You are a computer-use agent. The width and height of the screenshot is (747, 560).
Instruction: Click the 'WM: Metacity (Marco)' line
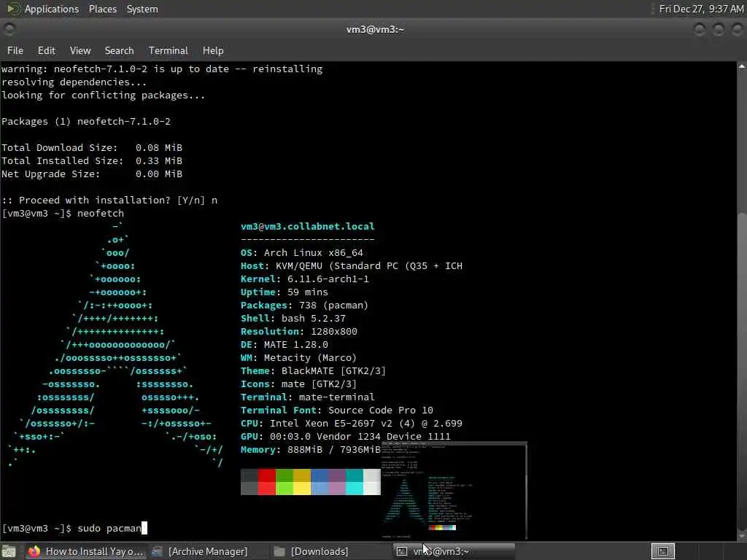[298, 357]
